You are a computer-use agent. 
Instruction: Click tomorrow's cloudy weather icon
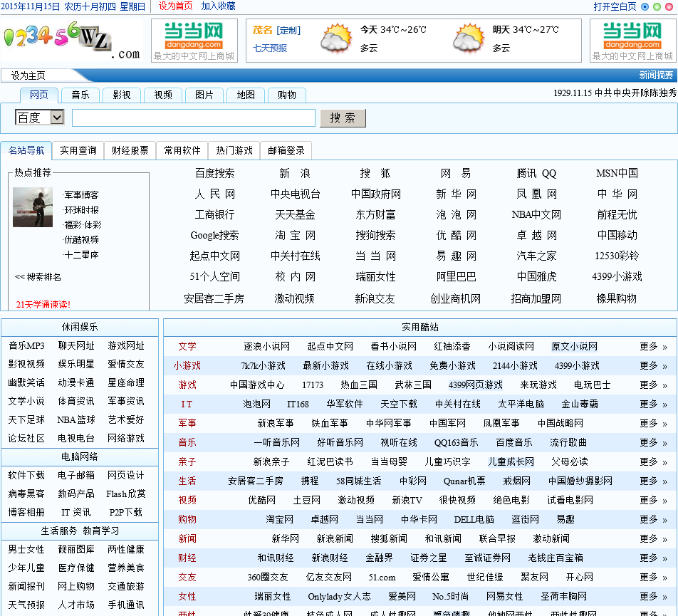(x=469, y=39)
